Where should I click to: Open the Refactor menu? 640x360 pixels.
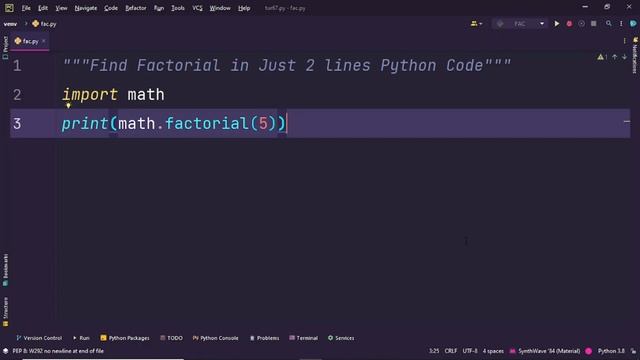pos(136,8)
